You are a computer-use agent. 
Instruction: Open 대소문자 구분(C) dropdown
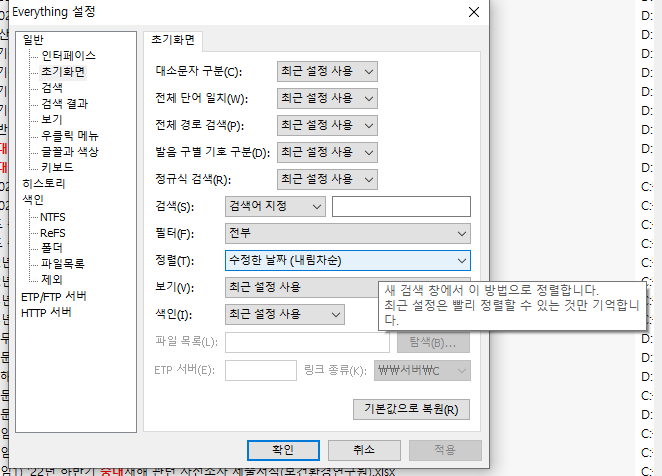coord(327,71)
